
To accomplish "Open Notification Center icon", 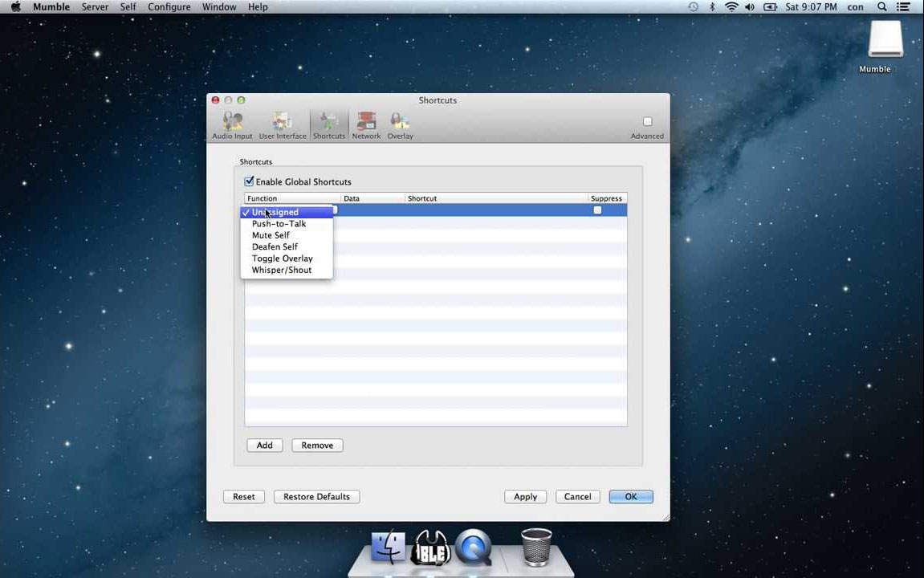I will pyautogui.click(x=903, y=7).
